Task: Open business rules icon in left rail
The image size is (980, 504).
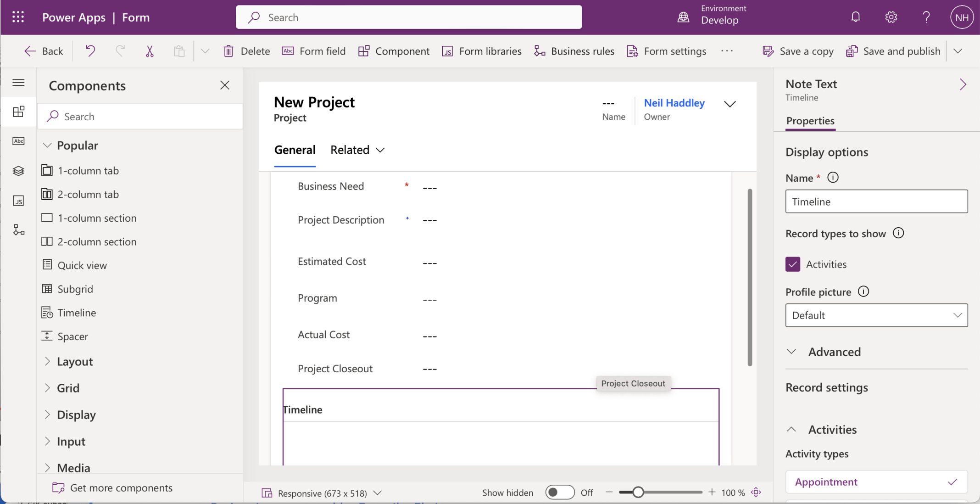Action: pos(18,230)
